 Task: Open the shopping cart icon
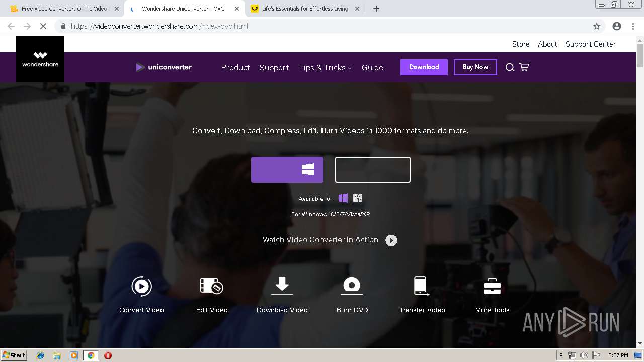pyautogui.click(x=524, y=67)
